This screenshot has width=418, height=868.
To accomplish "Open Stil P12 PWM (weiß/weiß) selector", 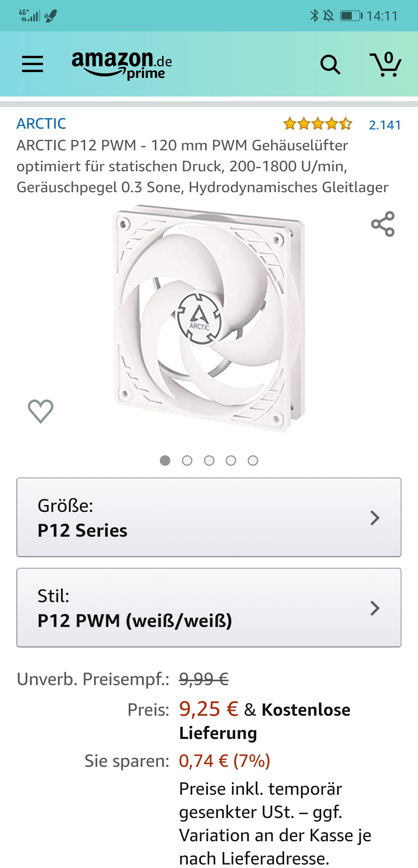I will pos(209,608).
